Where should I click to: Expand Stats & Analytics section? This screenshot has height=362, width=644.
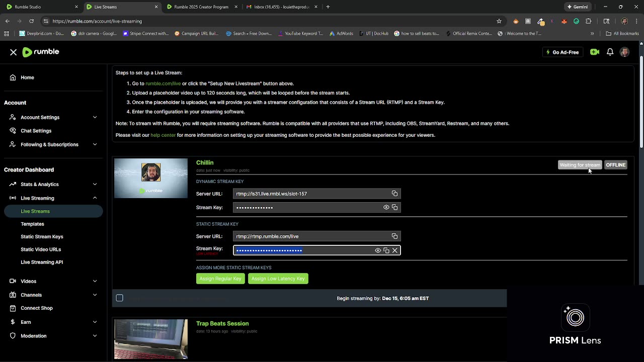point(52,184)
